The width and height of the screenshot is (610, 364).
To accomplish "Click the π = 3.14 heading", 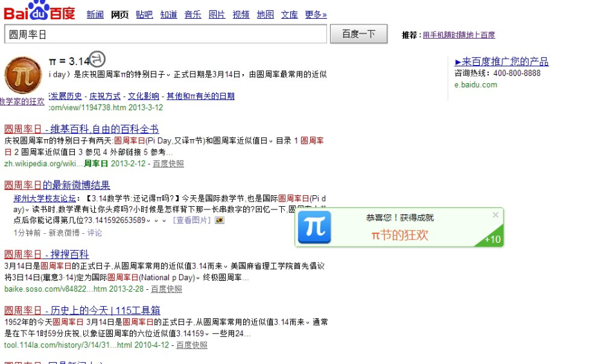I will click(69, 61).
